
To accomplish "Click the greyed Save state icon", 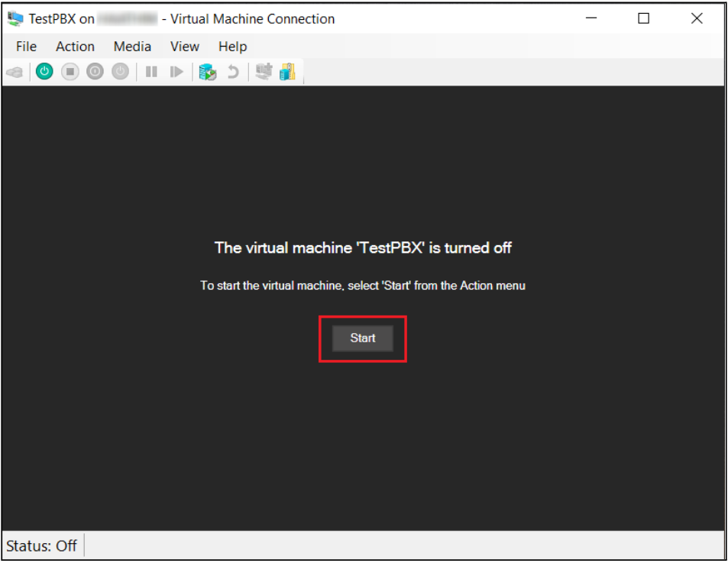I will 120,72.
